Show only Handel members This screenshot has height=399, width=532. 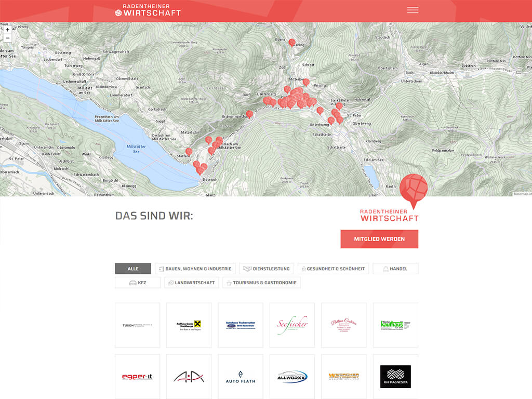pos(395,269)
